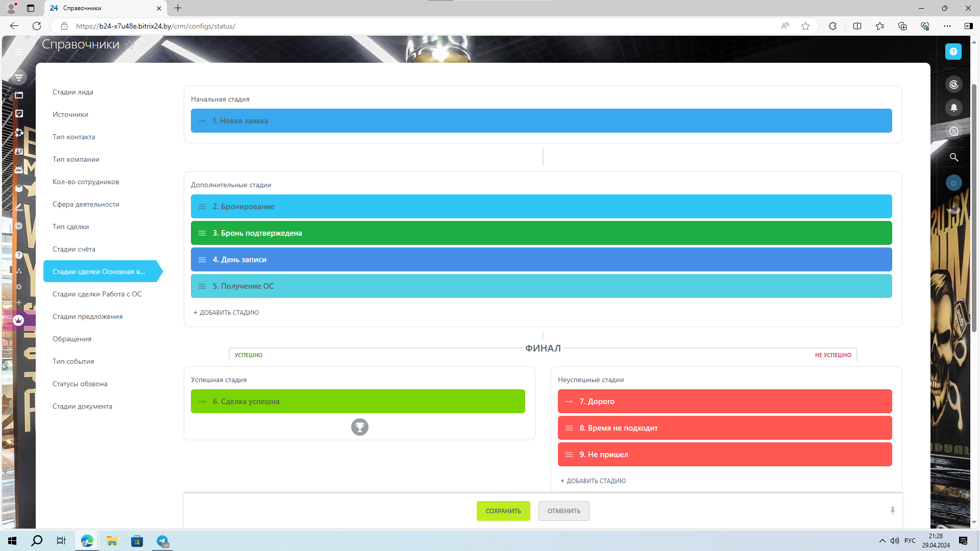
Task: Click the trophy icon under successful stage
Action: (359, 427)
